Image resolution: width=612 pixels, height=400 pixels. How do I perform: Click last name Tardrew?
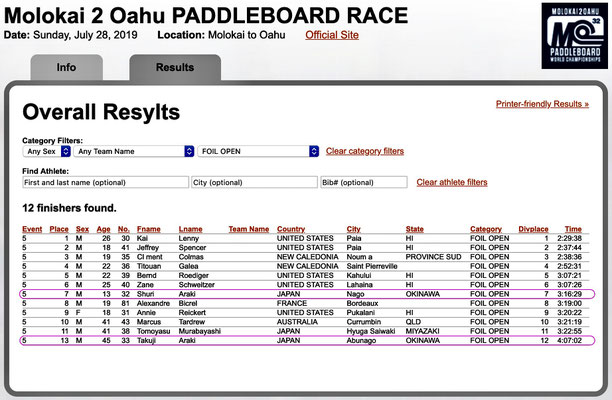(192, 322)
